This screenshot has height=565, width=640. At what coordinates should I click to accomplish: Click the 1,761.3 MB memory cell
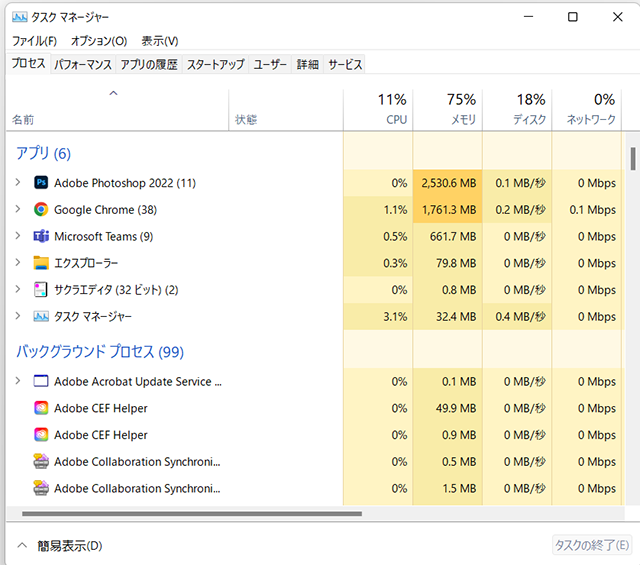point(447,209)
